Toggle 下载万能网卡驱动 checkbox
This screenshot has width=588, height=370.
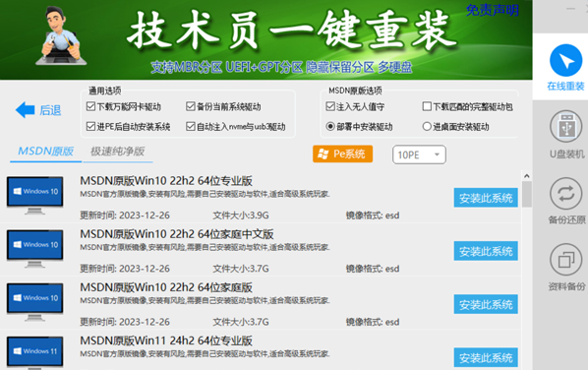point(90,106)
